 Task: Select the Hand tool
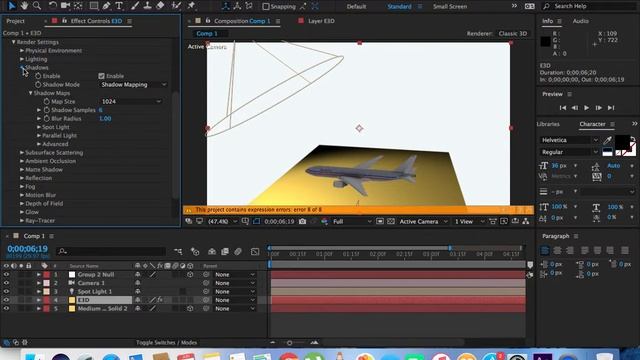(24, 6)
